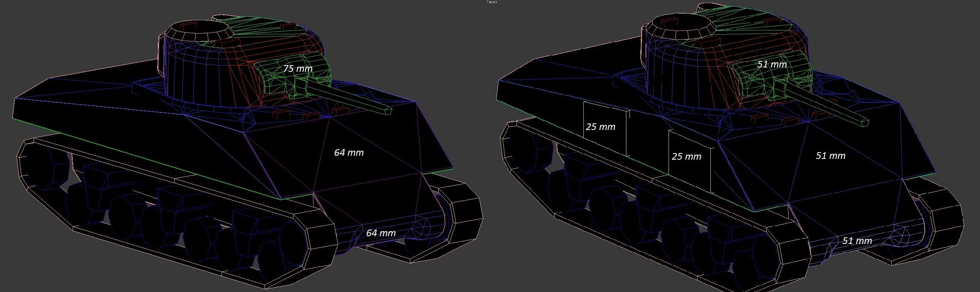The image size is (980, 292).
Task: Select the left tank's gun muzzle tip
Action: tap(387, 110)
